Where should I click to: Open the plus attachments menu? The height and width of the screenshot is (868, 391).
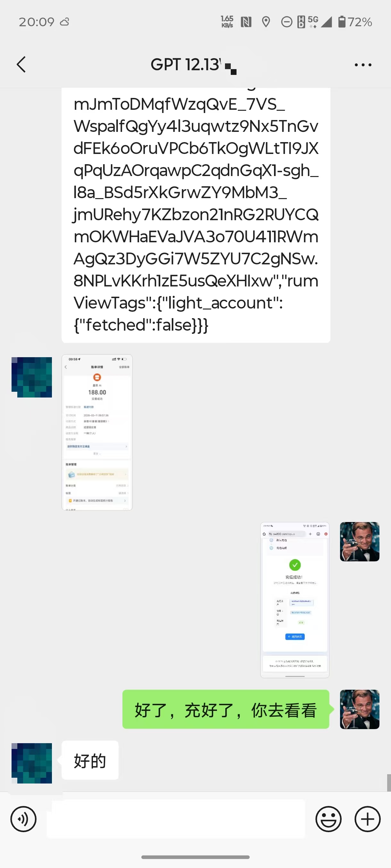click(x=367, y=819)
